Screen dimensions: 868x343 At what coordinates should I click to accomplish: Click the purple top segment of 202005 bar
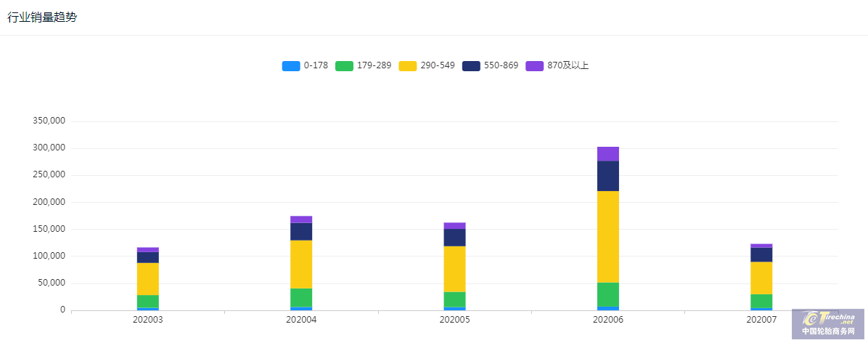[454, 225]
